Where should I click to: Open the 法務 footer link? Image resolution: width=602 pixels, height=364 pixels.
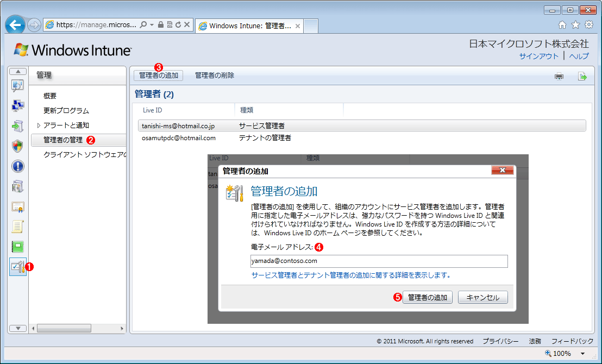click(535, 341)
